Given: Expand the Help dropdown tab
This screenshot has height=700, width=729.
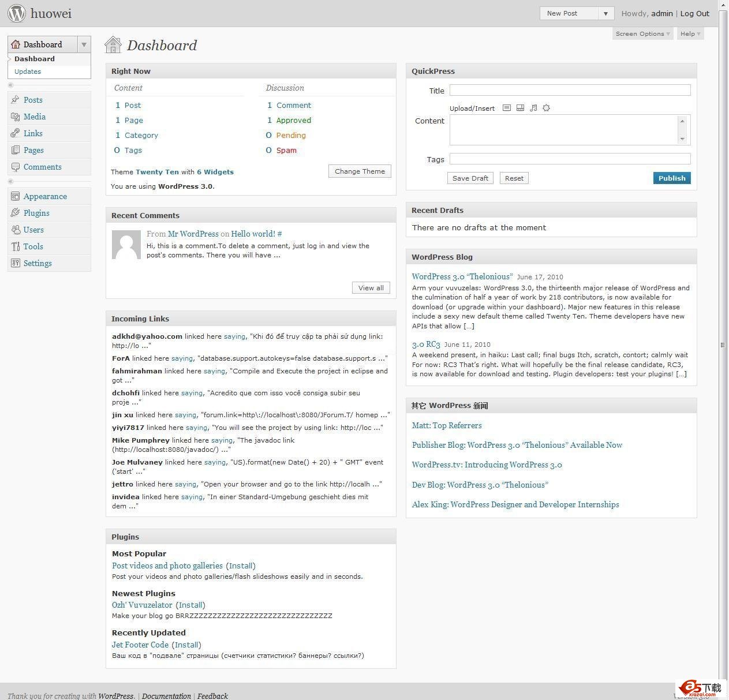Looking at the screenshot, I should pos(690,33).
